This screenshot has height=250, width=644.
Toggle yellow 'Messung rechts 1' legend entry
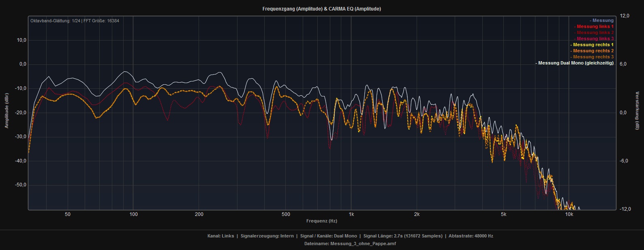pos(593,45)
